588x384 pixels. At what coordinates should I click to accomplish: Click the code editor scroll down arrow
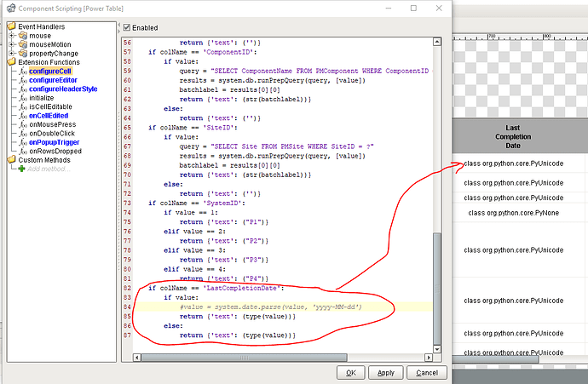pyautogui.click(x=437, y=349)
